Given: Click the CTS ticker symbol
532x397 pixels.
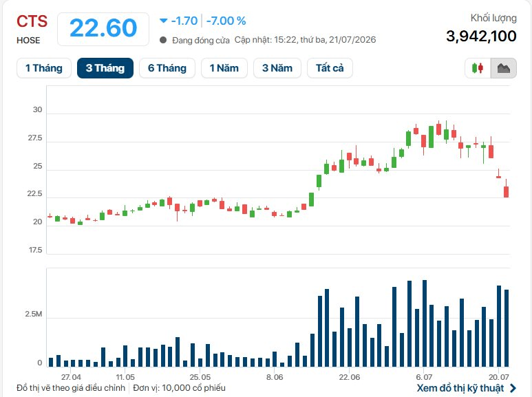Looking at the screenshot, I should pyautogui.click(x=32, y=21).
